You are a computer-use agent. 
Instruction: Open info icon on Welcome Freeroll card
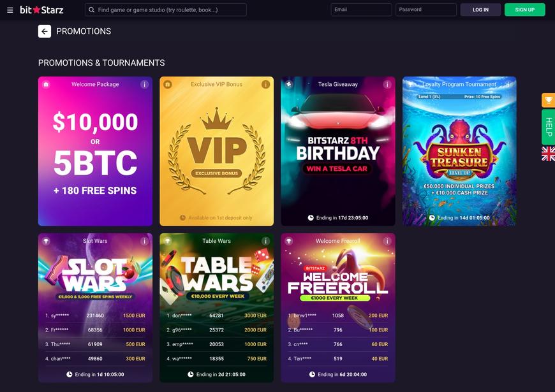pos(387,241)
